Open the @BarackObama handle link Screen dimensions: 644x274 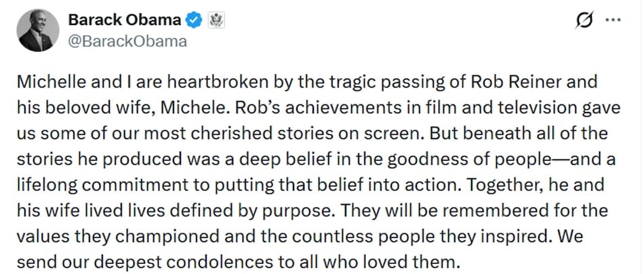click(127, 41)
